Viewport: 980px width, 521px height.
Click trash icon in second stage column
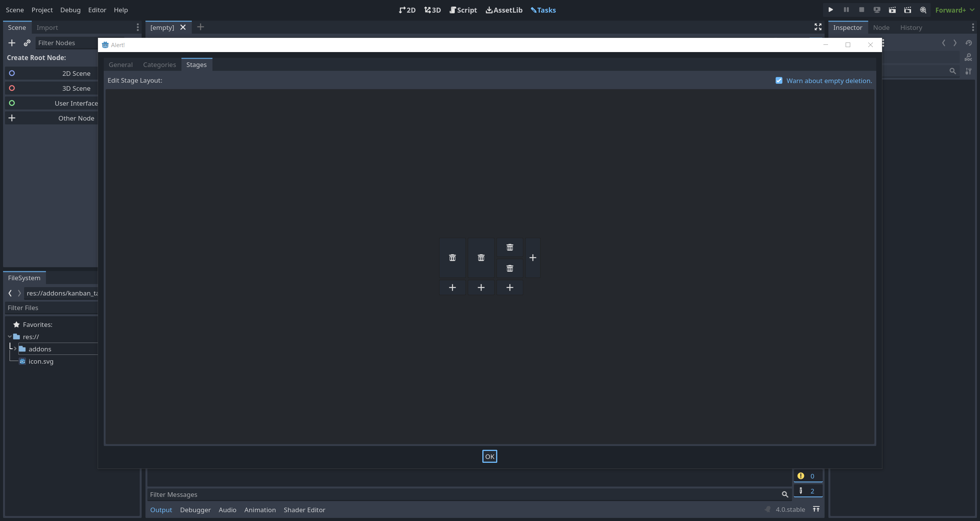click(x=481, y=258)
